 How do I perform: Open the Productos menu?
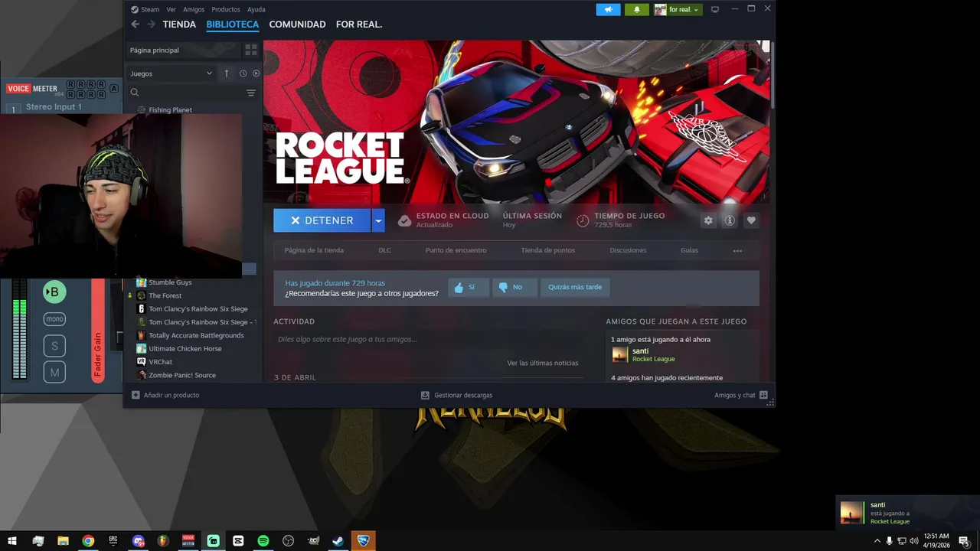point(226,9)
